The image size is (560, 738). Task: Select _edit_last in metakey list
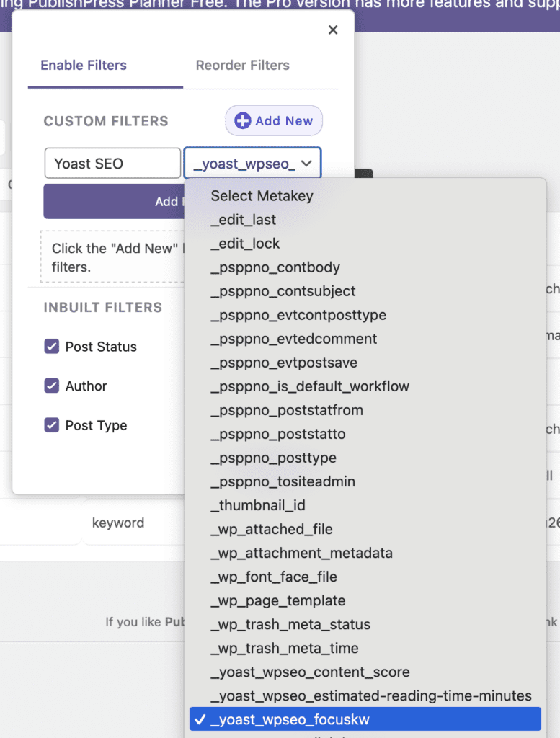(x=244, y=220)
